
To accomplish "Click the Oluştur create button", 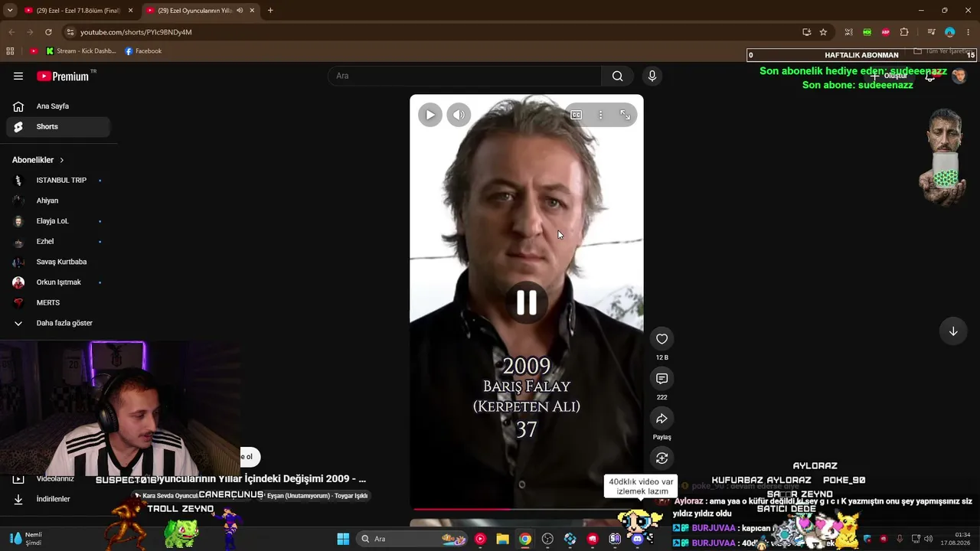I will coord(889,76).
